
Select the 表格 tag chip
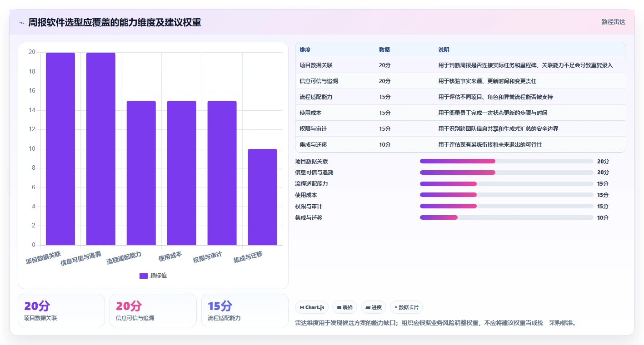click(x=345, y=307)
